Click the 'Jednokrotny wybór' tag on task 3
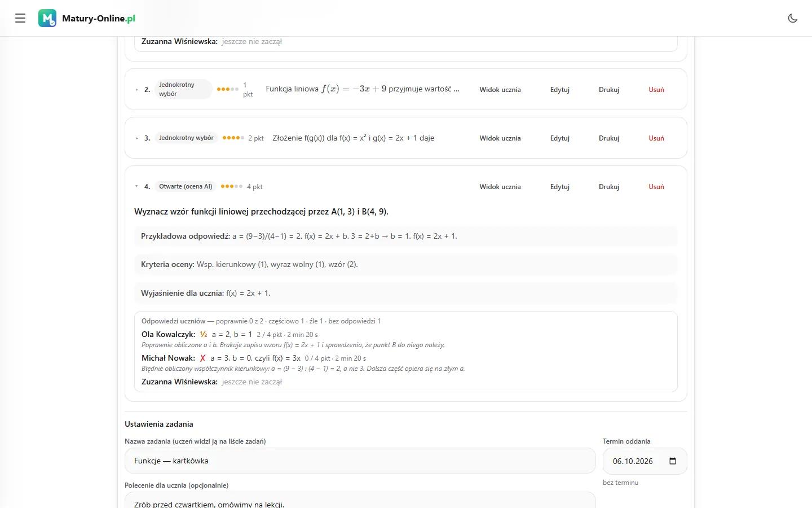Viewport: 812px width, 508px height. [x=186, y=138]
